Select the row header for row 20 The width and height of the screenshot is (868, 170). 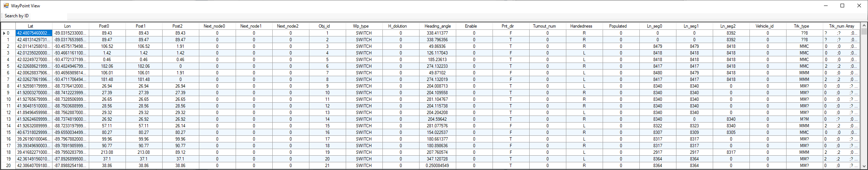click(x=8, y=166)
